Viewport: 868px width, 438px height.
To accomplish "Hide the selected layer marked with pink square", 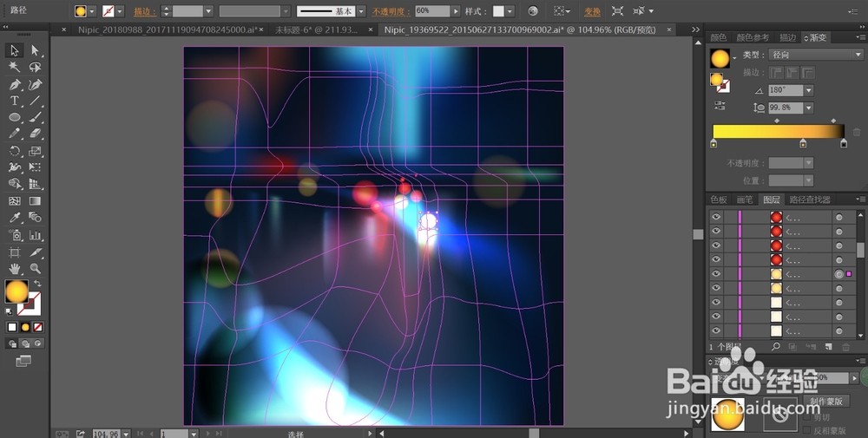I will pyautogui.click(x=716, y=274).
